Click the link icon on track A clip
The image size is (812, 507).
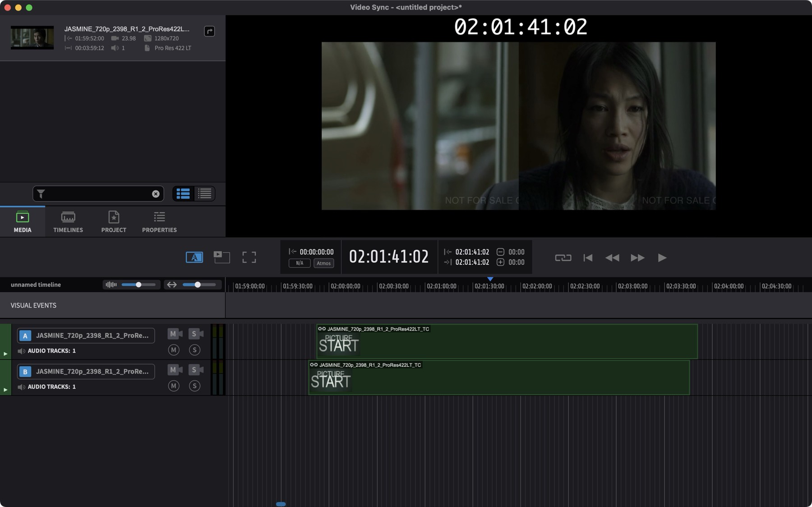pos(322,329)
